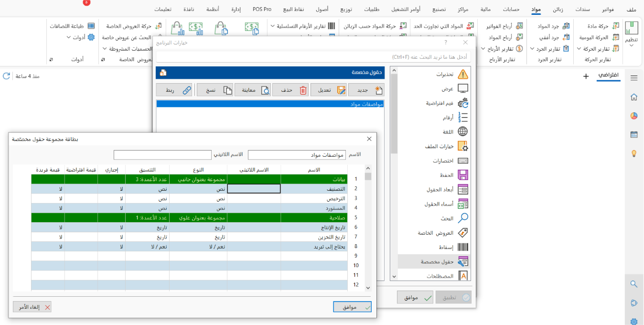Click the جديد (New) toolbar button
The image size is (644, 325).
pyautogui.click(x=366, y=90)
